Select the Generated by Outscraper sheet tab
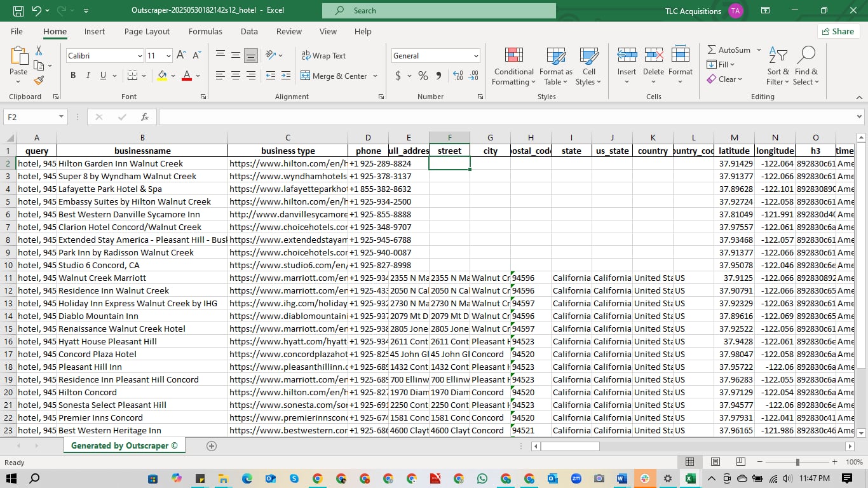 (x=124, y=445)
